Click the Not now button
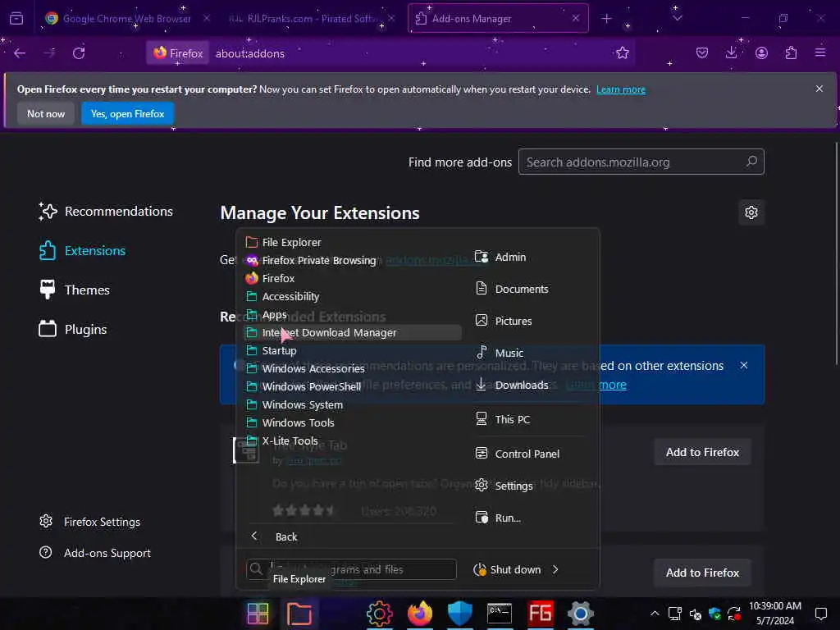This screenshot has height=630, width=840. (x=46, y=114)
